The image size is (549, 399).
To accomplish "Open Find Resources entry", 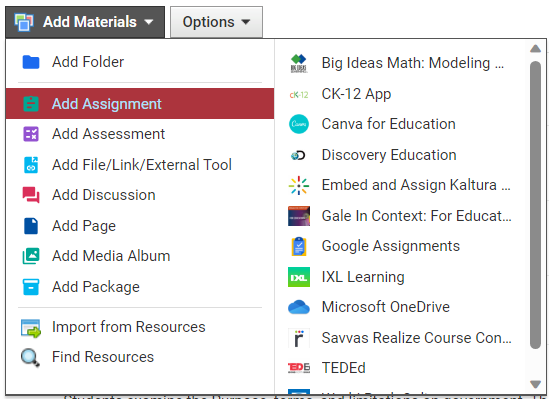I will (140, 357).
